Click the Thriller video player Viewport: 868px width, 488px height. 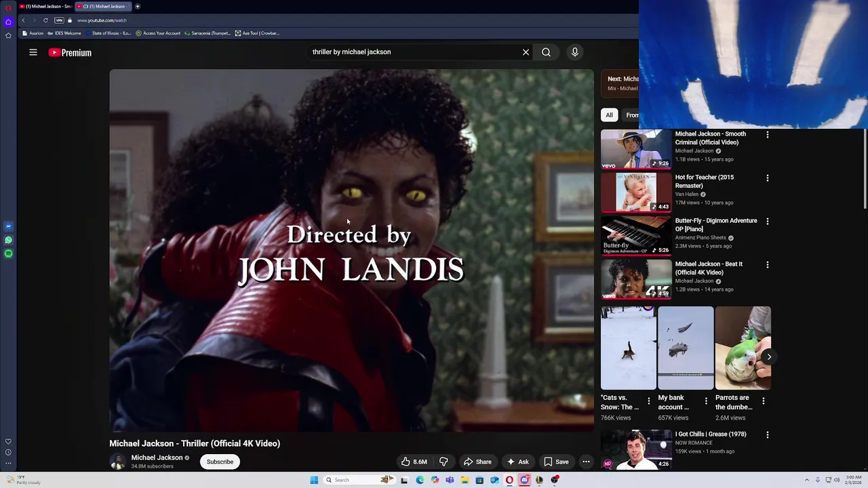click(351, 250)
